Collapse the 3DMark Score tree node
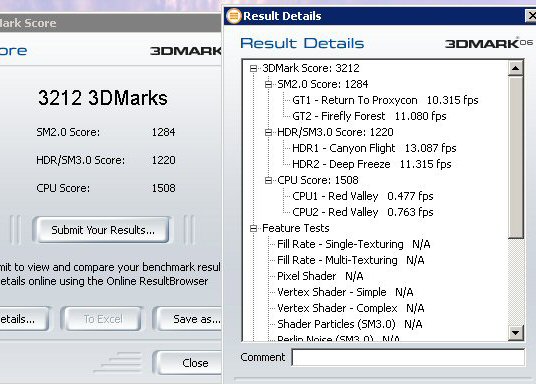Image resolution: width=536 pixels, height=384 pixels. pyautogui.click(x=253, y=68)
